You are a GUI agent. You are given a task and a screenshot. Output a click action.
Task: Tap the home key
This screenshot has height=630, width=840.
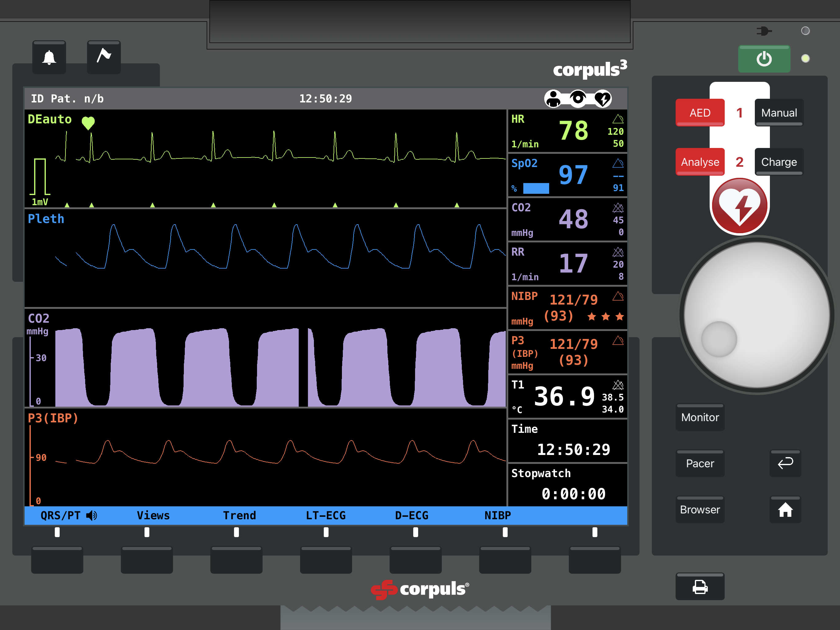(785, 509)
